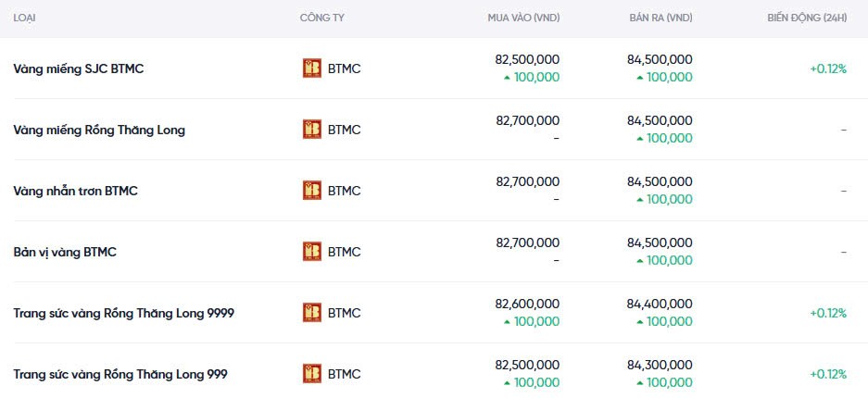Viewport: 868px width, 398px height.
Task: Sort by MUA VÀO (VND) column
Action: [523, 19]
